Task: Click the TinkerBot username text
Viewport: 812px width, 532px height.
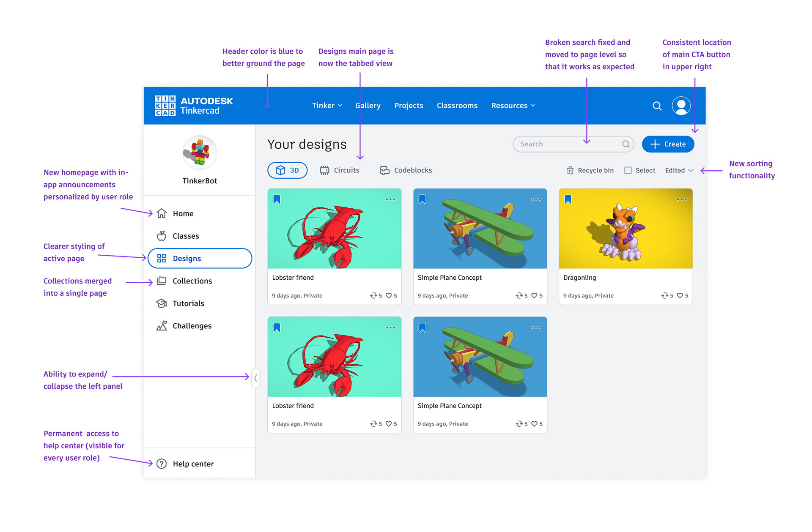Action: point(200,181)
